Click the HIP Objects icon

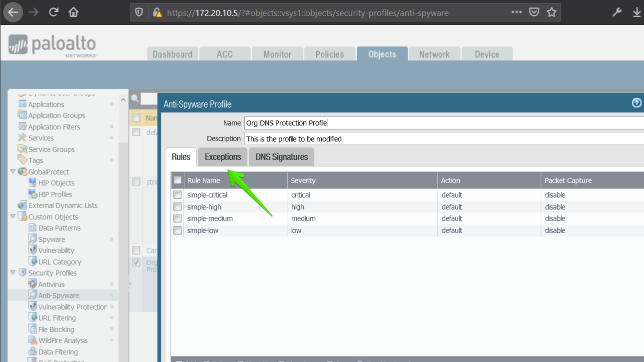point(32,182)
